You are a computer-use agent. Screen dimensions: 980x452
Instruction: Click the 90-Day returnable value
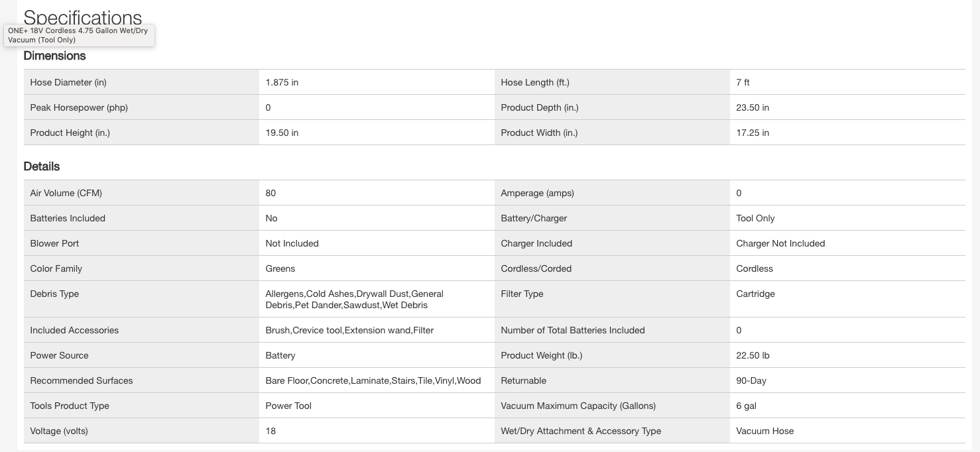coord(751,380)
